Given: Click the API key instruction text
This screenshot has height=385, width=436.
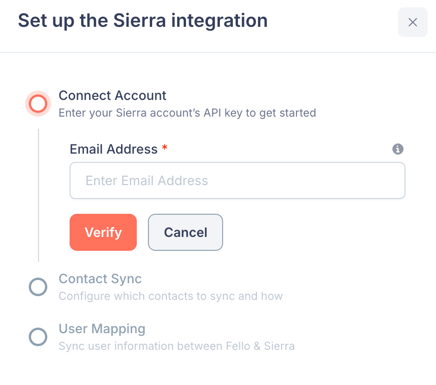Looking at the screenshot, I should pos(187,113).
